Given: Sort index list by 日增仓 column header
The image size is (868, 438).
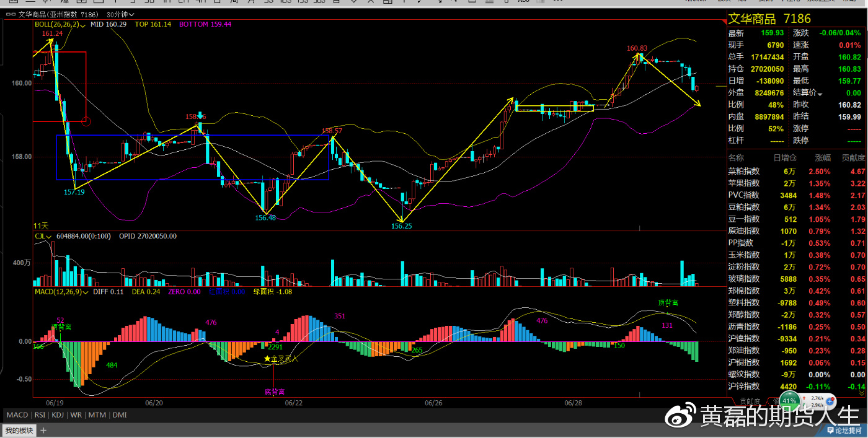Looking at the screenshot, I should 784,157.
